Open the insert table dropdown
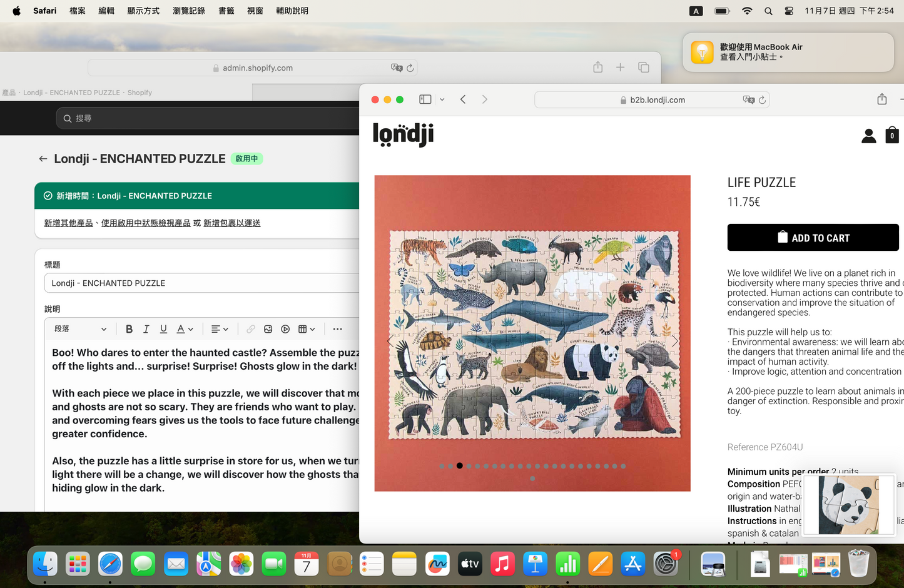Screen dimensions: 904x588 point(307,329)
